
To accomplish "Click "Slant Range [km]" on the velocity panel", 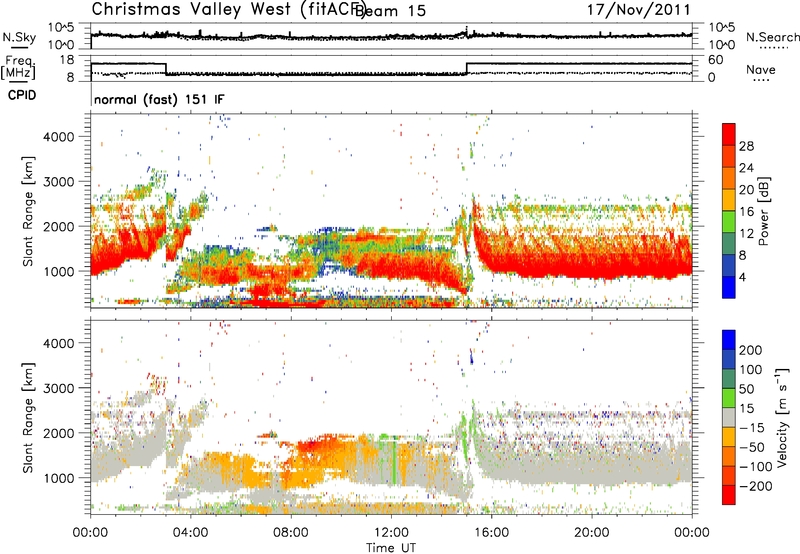I will tap(28, 417).
